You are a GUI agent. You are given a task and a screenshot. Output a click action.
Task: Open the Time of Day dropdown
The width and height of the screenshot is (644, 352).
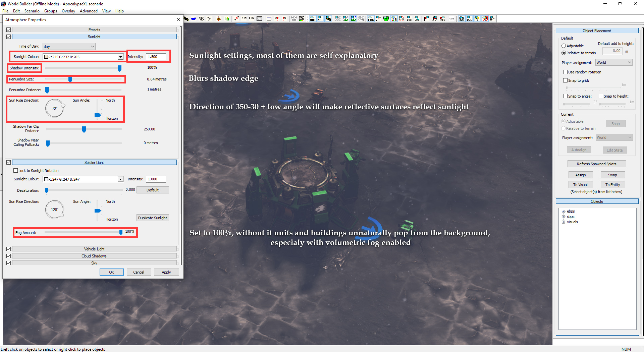pyautogui.click(x=69, y=47)
